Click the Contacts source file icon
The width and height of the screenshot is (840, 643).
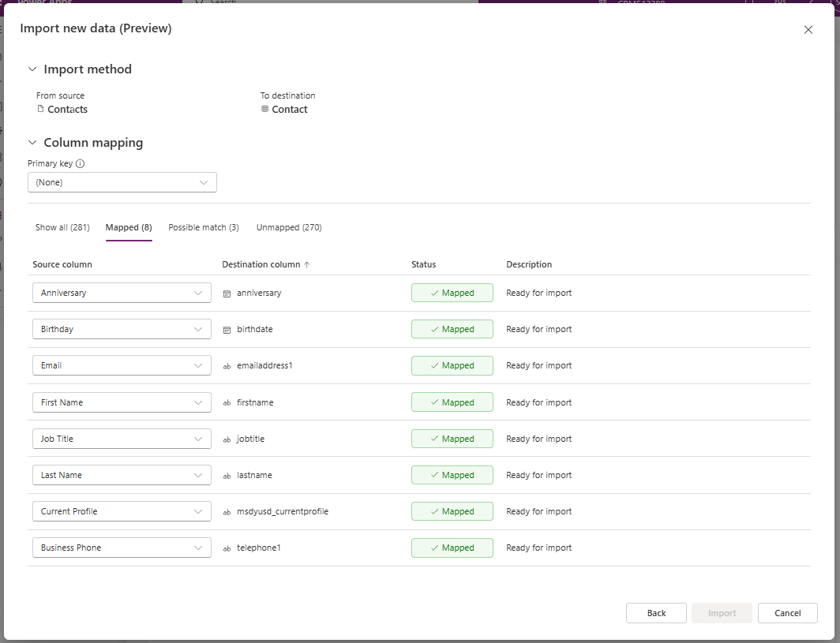pos(41,109)
